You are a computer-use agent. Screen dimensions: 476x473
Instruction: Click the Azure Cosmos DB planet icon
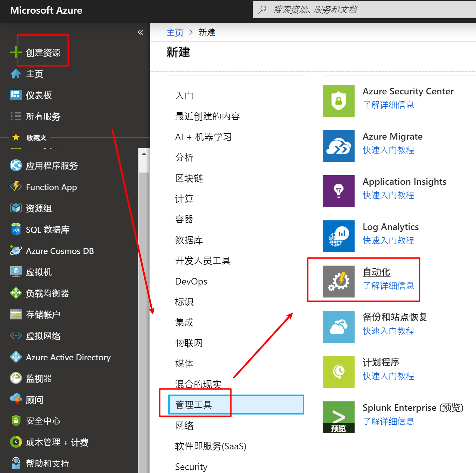(x=16, y=251)
